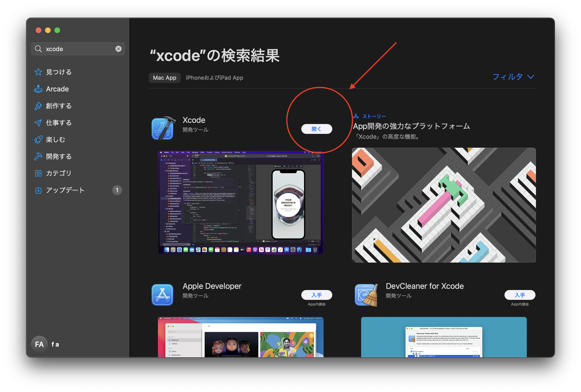Open the 仕事する (Work) section
The height and width of the screenshot is (392, 581).
pyautogui.click(x=78, y=123)
